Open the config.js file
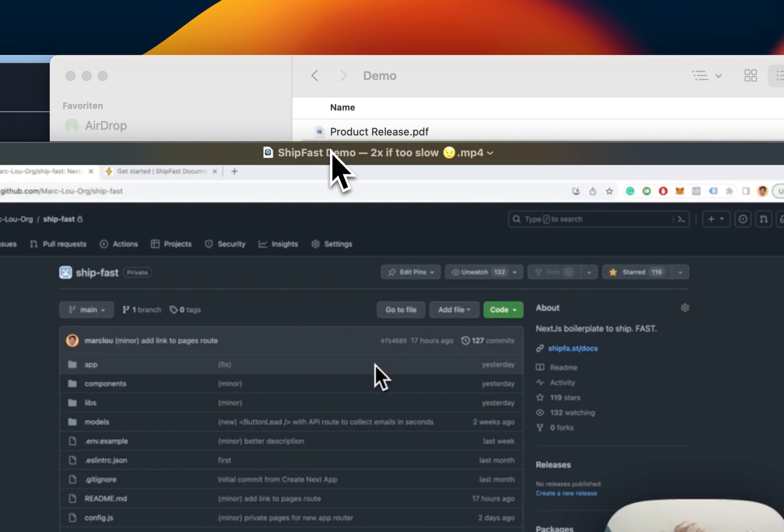Screen dimensions: 784x532 click(98, 518)
